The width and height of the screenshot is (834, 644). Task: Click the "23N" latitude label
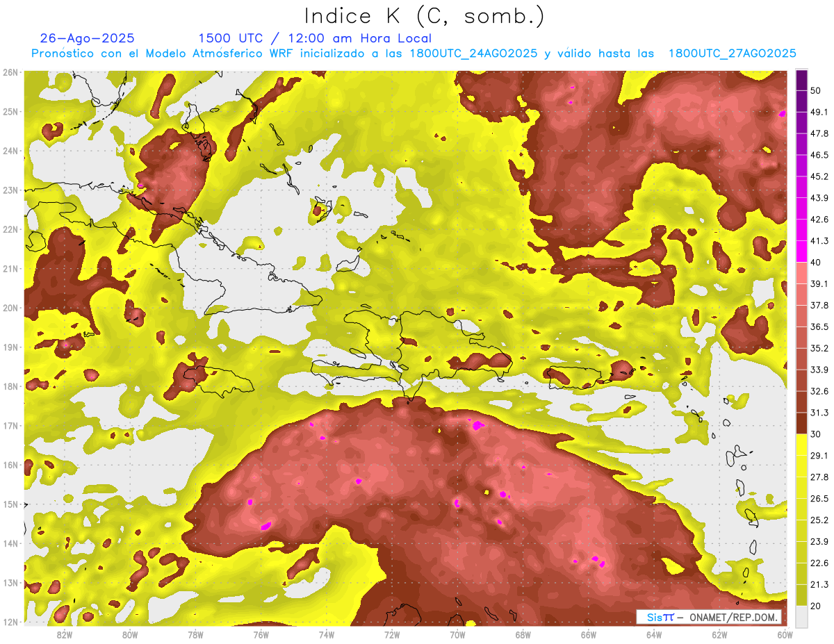[10, 190]
